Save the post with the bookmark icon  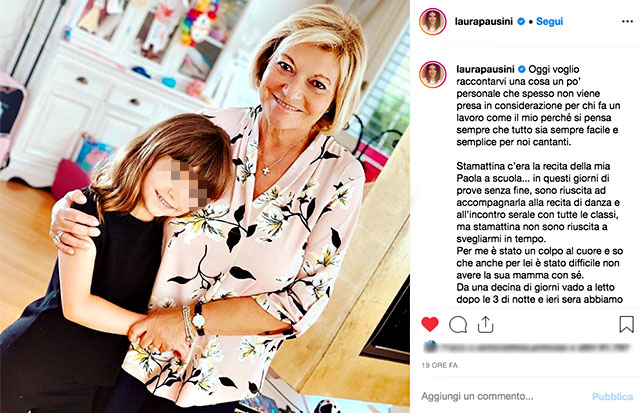626,324
